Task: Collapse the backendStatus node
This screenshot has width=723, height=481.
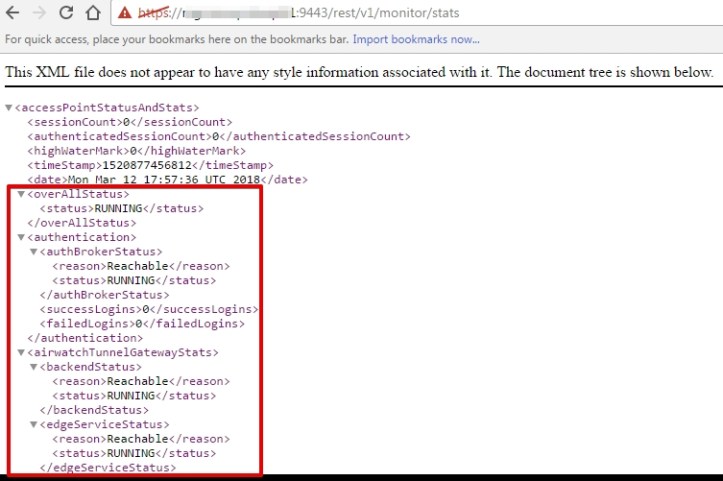Action: 33,368
